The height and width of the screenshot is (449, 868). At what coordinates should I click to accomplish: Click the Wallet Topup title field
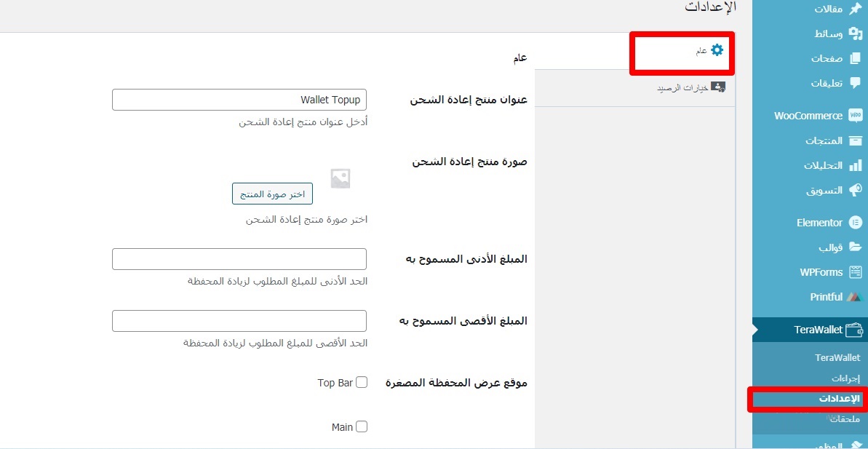pyautogui.click(x=239, y=100)
